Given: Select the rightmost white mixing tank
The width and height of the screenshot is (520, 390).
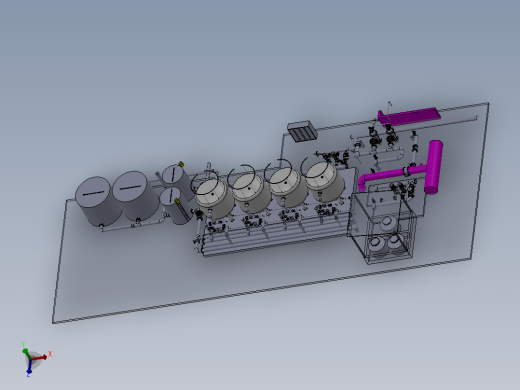Looking at the screenshot, I should click(x=325, y=181).
